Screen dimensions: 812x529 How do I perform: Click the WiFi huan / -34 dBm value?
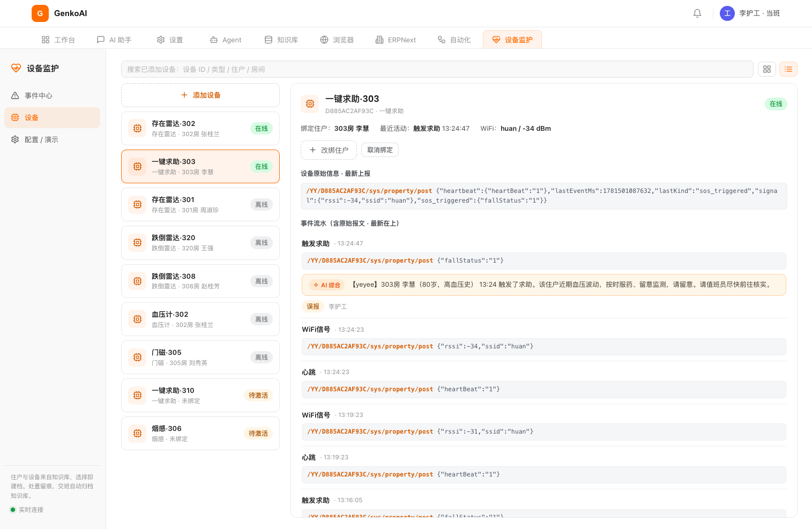pyautogui.click(x=526, y=128)
